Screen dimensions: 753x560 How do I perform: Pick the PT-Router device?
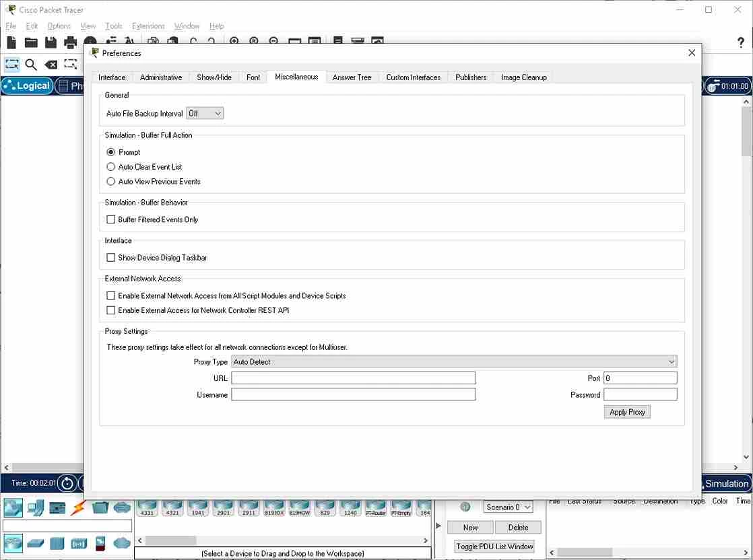pos(376,508)
